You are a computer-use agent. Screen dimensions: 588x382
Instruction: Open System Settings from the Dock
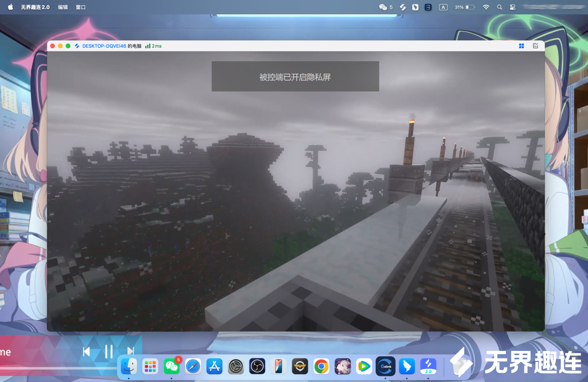236,366
